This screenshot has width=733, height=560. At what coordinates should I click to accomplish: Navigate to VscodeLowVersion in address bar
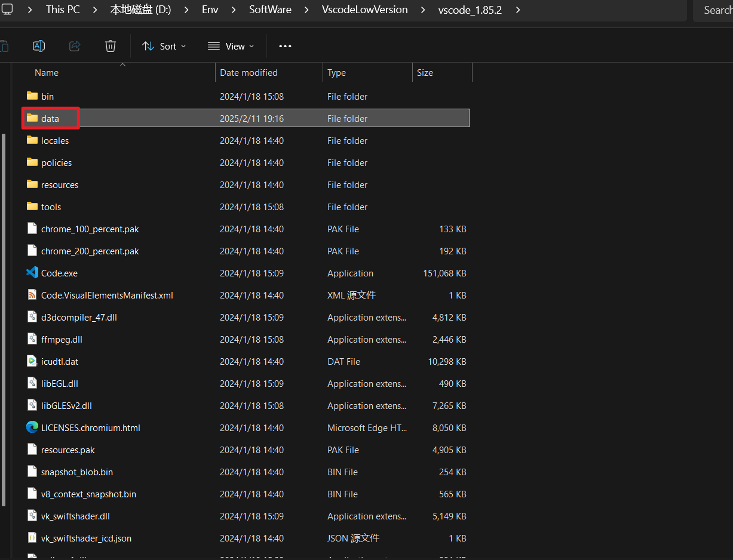click(x=364, y=10)
